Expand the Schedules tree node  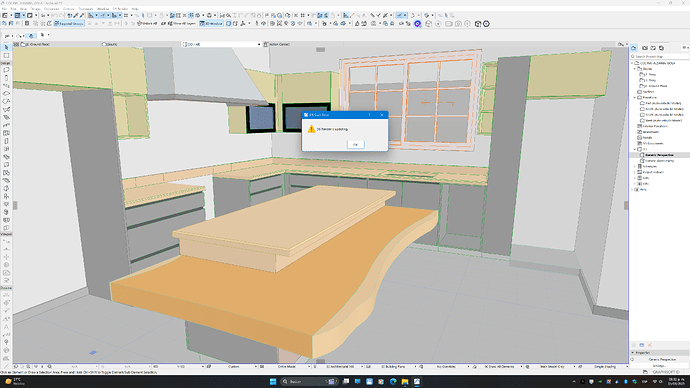[x=635, y=166]
